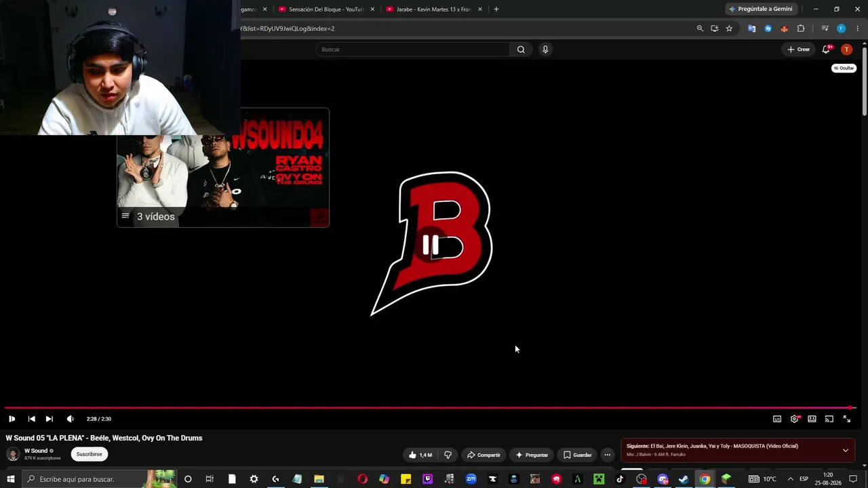Click the Preguntar ask button
868x488 pixels.
532,455
